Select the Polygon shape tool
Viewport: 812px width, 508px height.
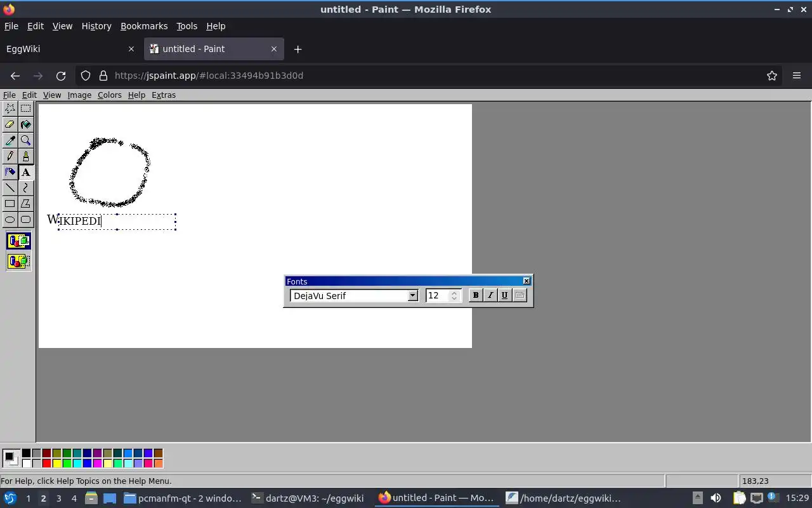(25, 204)
